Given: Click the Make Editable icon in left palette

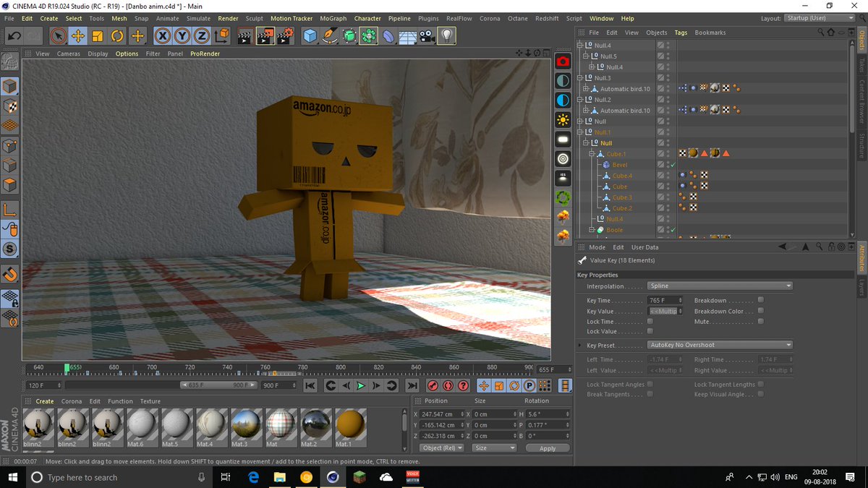Looking at the screenshot, I should [x=10, y=62].
